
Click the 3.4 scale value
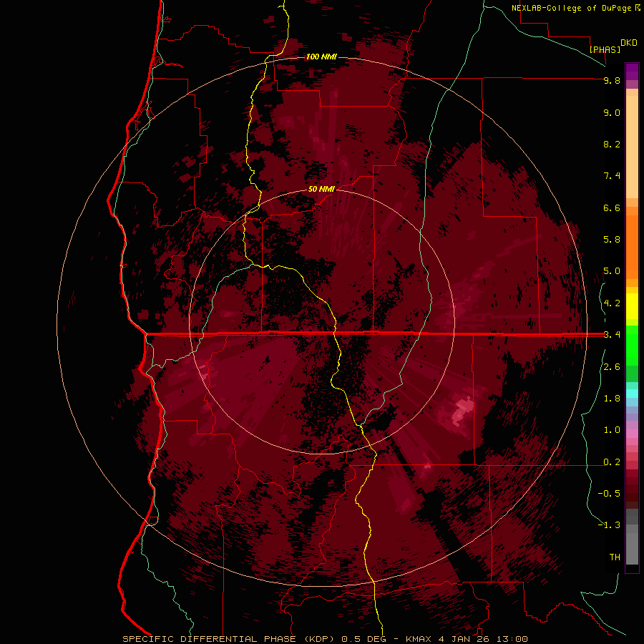tap(612, 335)
